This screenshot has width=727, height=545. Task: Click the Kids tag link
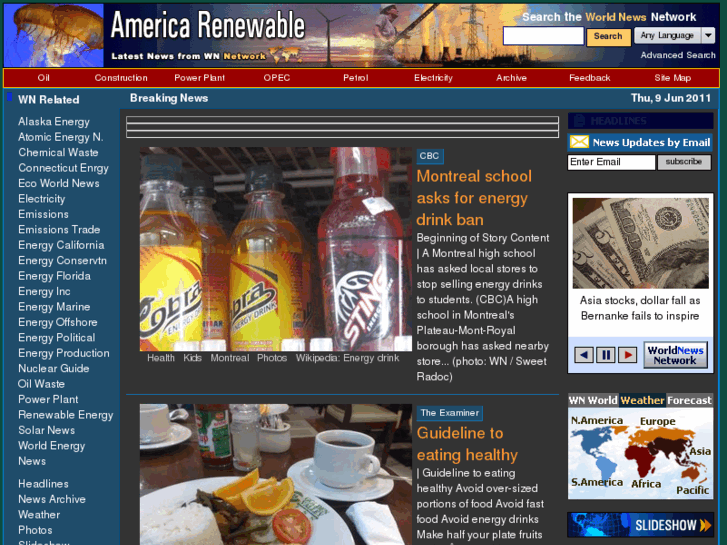pyautogui.click(x=192, y=358)
